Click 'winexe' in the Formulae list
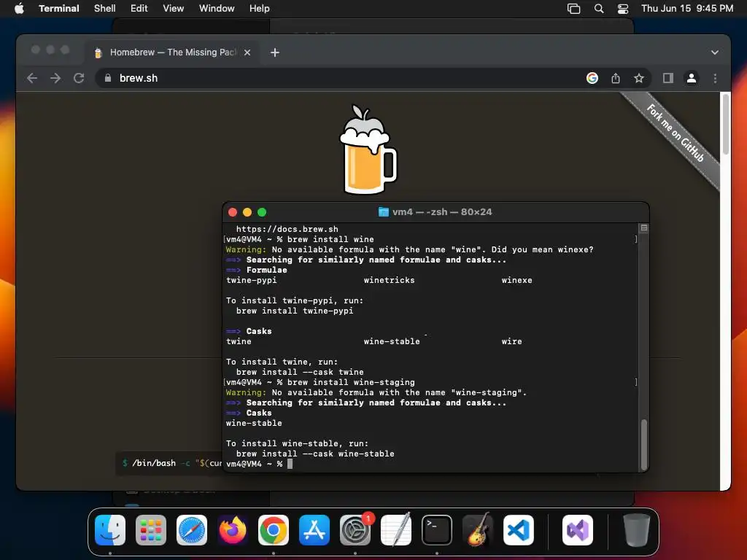The image size is (747, 560). 517,280
